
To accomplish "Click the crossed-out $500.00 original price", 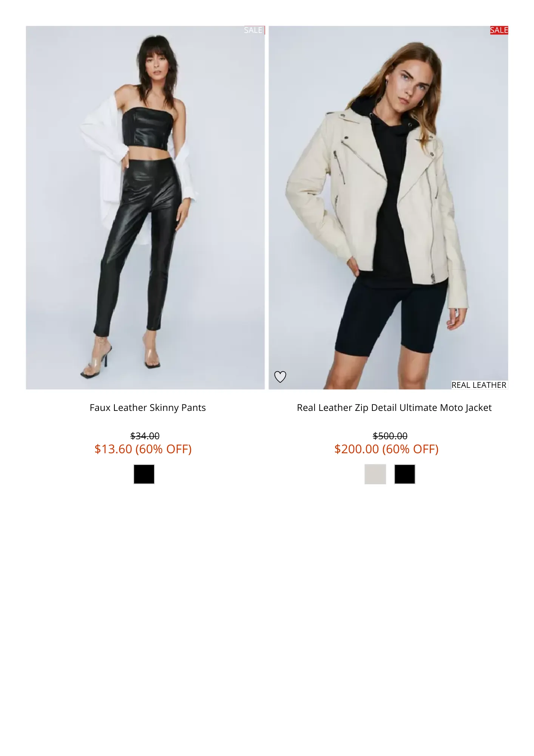I will click(x=390, y=436).
